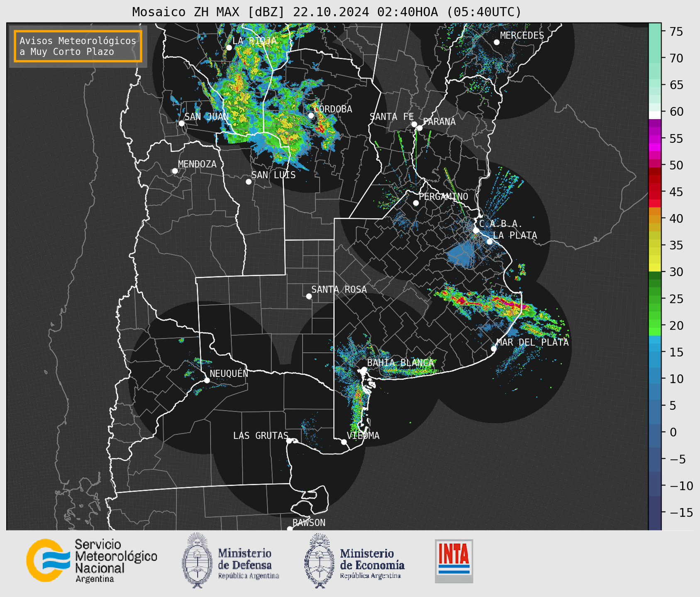Click the CORDOBA city marker dot
Image resolution: width=700 pixels, height=597 pixels.
(311, 115)
